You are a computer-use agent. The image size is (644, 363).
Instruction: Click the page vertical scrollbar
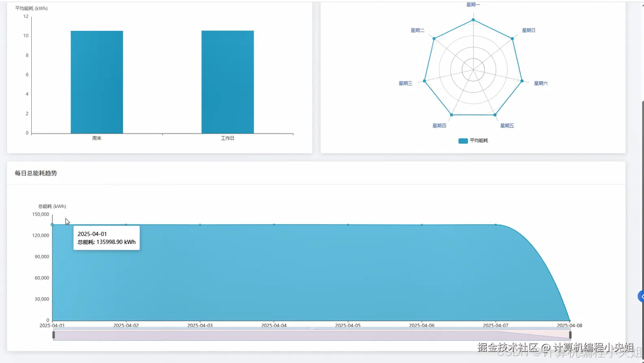(642, 229)
